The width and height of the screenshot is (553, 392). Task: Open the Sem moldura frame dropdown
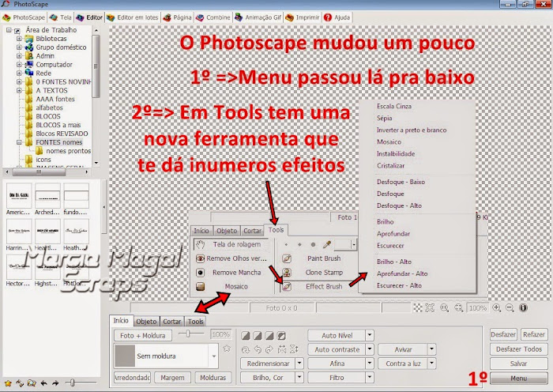pyautogui.click(x=214, y=356)
